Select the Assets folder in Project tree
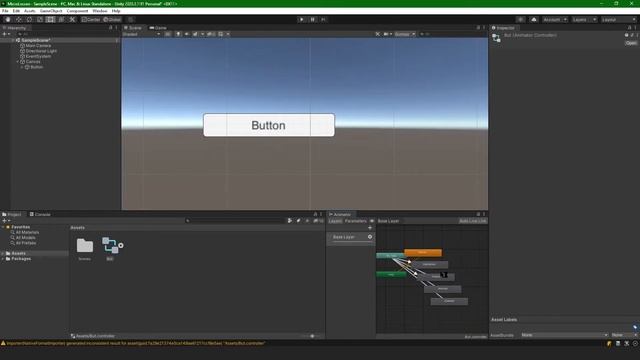The width and height of the screenshot is (640, 360). click(x=18, y=253)
